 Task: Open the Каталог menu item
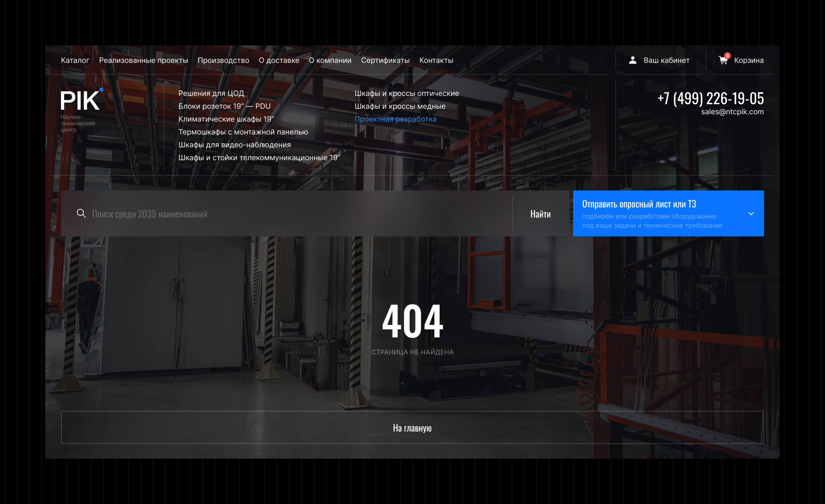[75, 60]
